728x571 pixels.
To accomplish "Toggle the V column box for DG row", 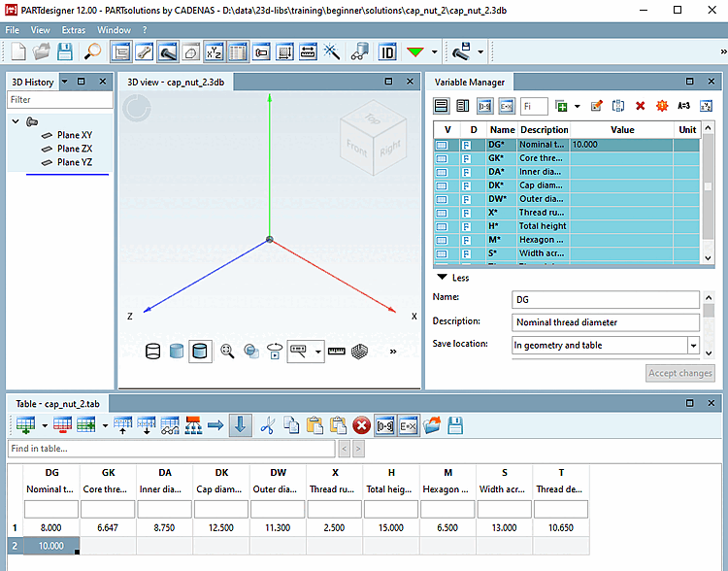I will (x=442, y=145).
